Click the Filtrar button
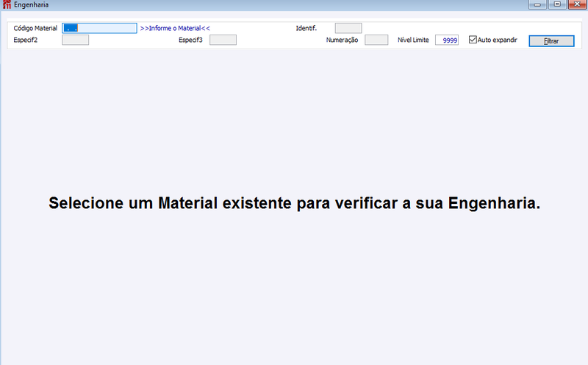 551,41
